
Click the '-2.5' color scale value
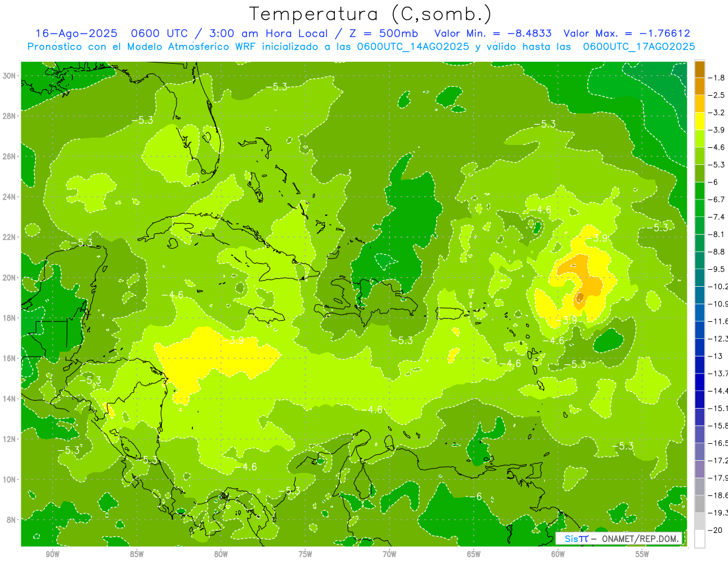[718, 95]
